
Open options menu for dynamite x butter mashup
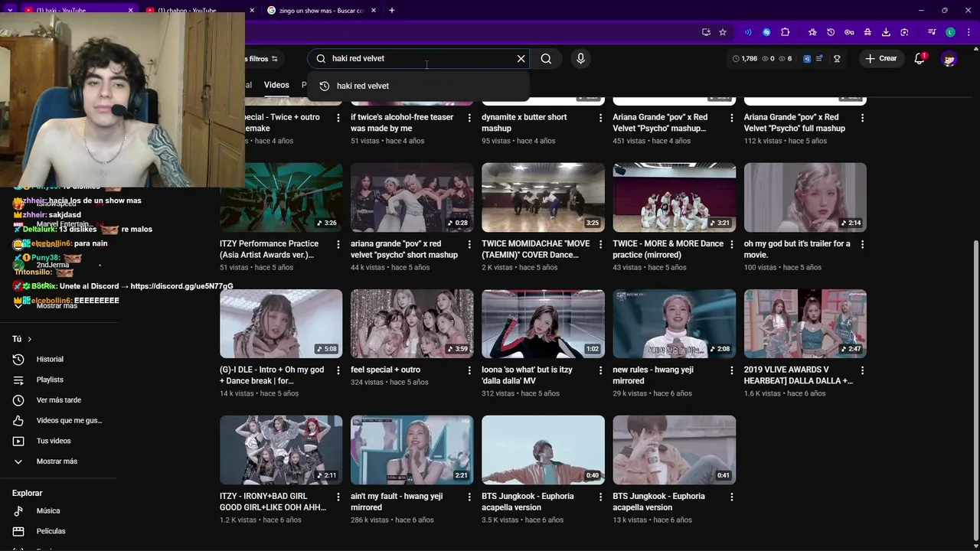coord(600,118)
